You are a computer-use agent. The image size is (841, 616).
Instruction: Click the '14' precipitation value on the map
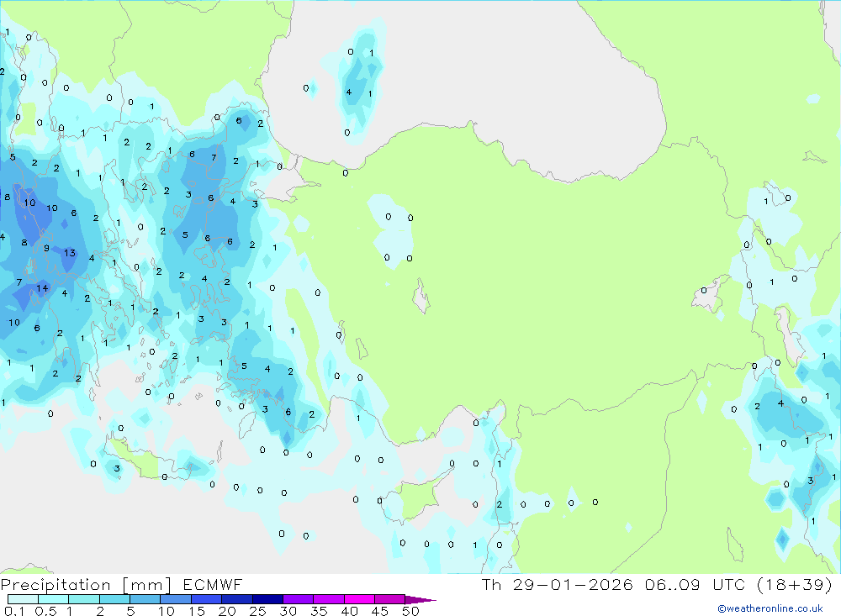click(x=42, y=288)
